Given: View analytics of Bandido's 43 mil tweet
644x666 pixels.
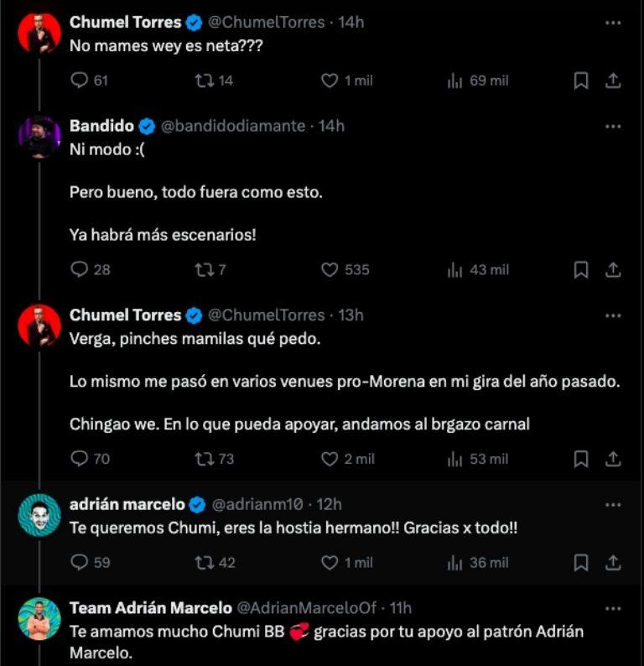Looking at the screenshot, I should [455, 270].
